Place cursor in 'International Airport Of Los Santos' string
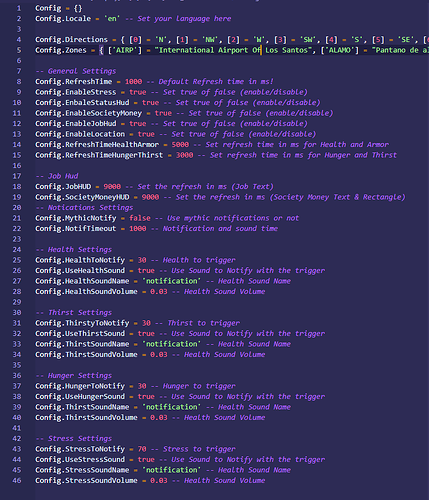429x500 pixels. coord(233,50)
